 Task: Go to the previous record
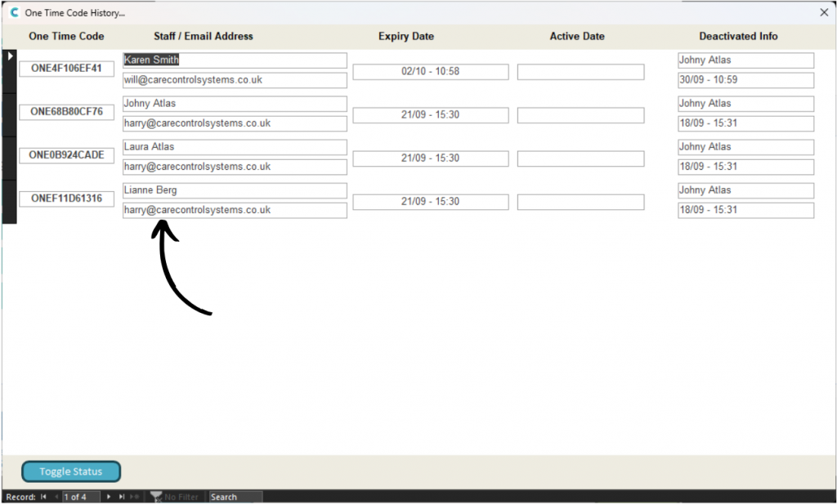click(56, 497)
